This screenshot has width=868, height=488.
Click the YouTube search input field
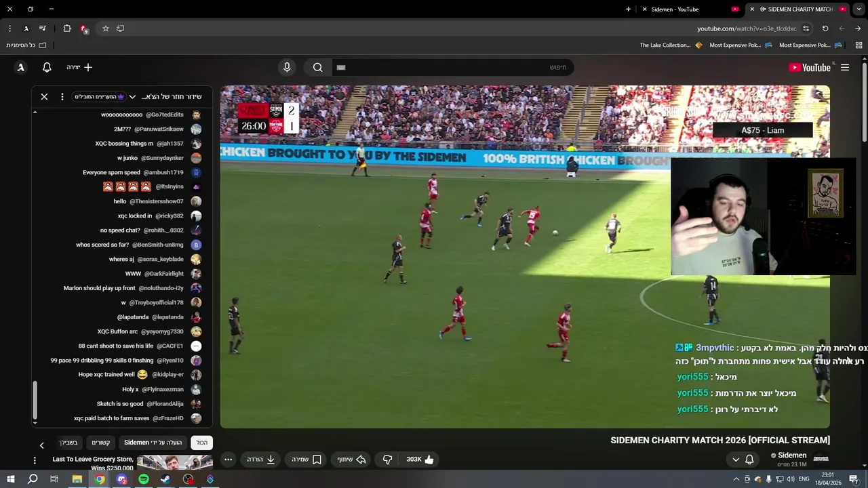click(453, 67)
